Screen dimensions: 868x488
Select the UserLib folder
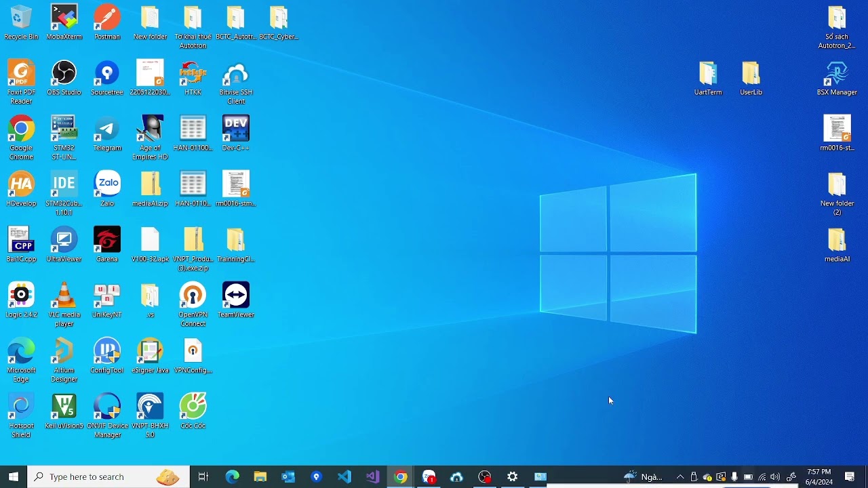tap(751, 78)
